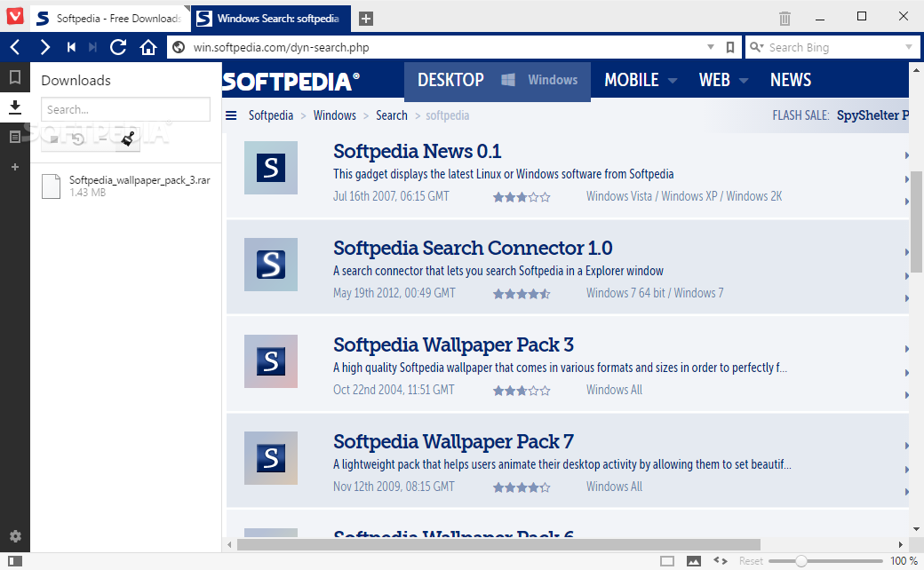Clear finished downloads with broom icon

click(x=128, y=139)
